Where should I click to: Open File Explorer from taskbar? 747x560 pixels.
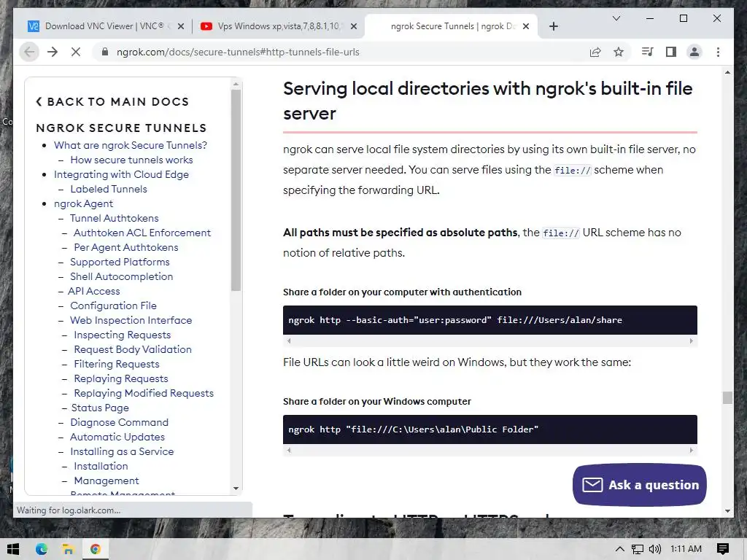tap(68, 549)
